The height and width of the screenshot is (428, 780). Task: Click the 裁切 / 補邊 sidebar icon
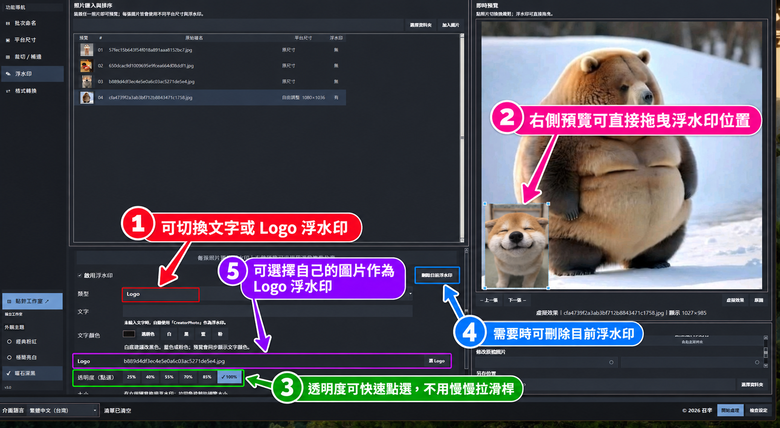pos(8,57)
